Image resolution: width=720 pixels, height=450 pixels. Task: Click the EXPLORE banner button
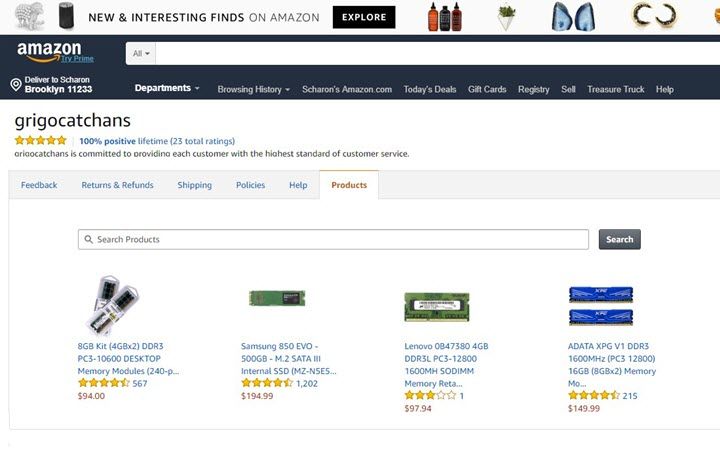point(363,17)
